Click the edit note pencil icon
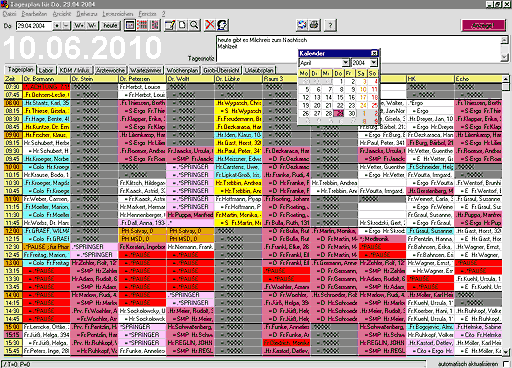This screenshot has width=512, height=368. coord(170,25)
